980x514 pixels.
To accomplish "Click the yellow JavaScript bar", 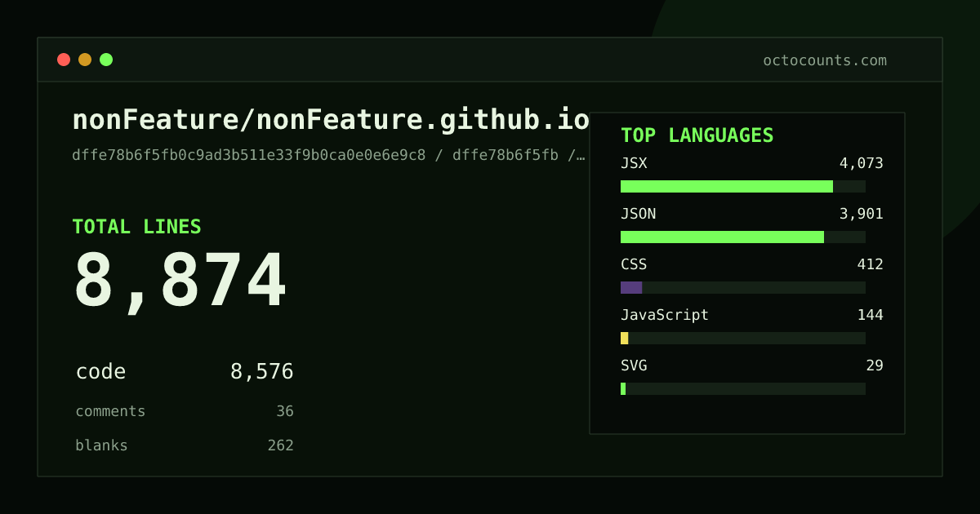I will point(625,338).
